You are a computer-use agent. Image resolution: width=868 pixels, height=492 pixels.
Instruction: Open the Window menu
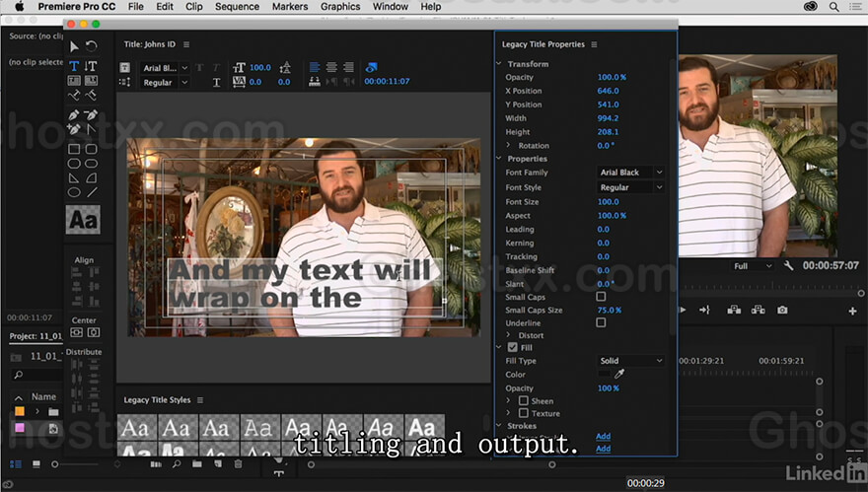coord(391,7)
